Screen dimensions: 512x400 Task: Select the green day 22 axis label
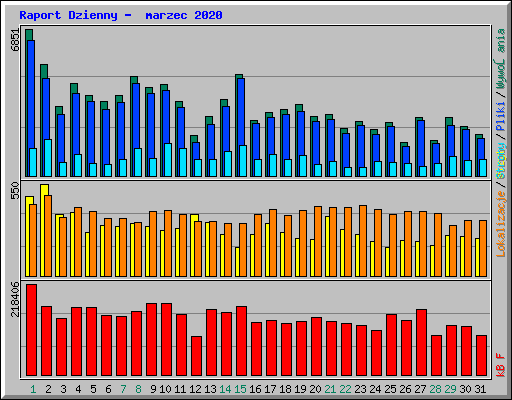(x=345, y=389)
